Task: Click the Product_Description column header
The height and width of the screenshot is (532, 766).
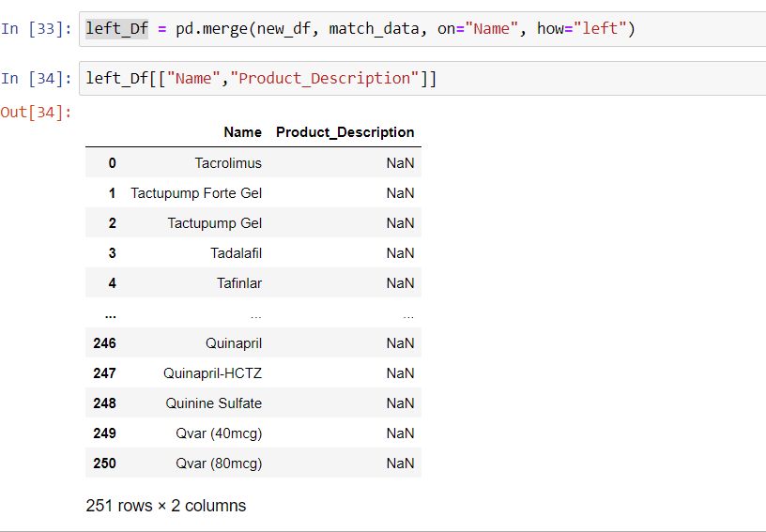Action: coord(345,132)
